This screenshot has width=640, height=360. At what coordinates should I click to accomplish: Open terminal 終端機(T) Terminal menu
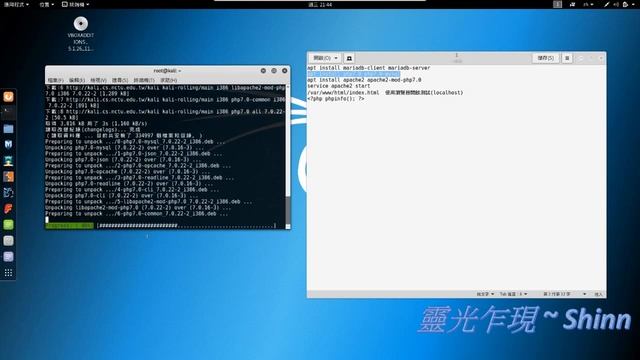pos(144,80)
